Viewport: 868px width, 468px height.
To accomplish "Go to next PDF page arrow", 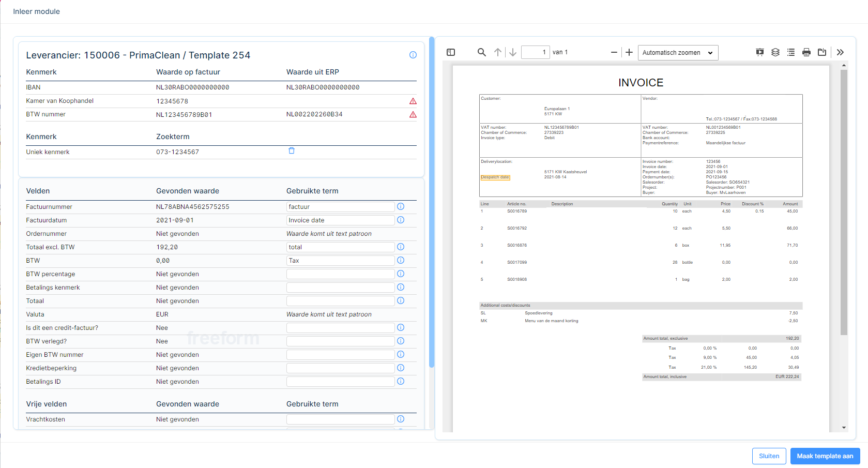I will (513, 52).
